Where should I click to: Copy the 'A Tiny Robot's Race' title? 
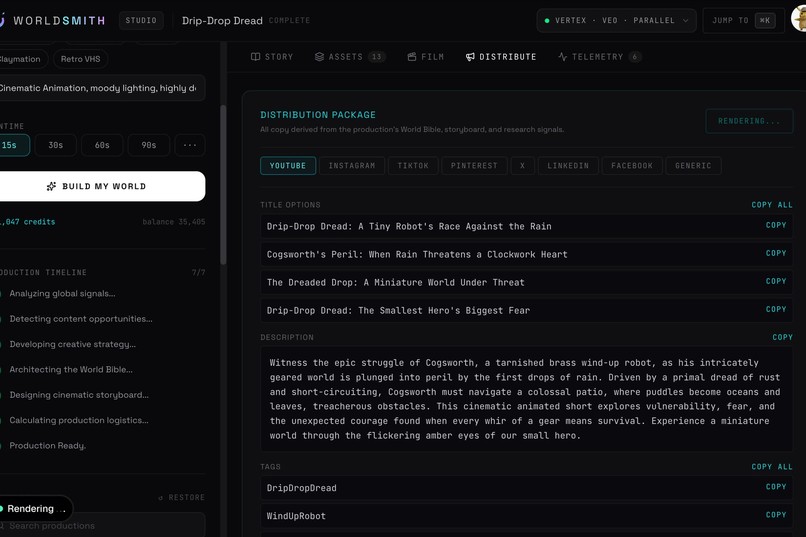coord(776,225)
